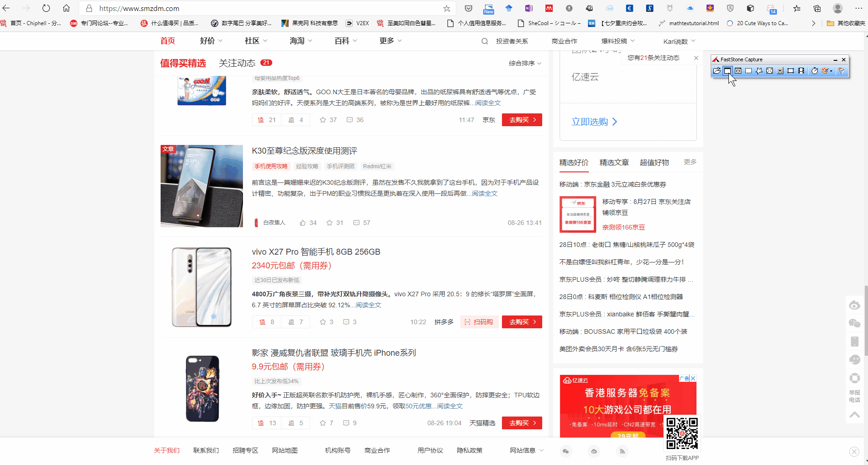Click site search magnifier icon

tap(485, 41)
